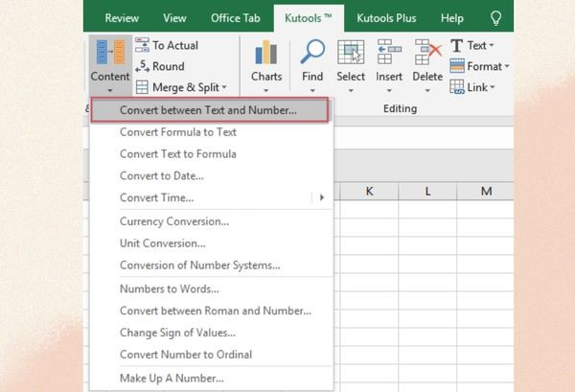Screen dimensions: 575x392
Task: Click the Delete cells icon
Action: coord(428,52)
